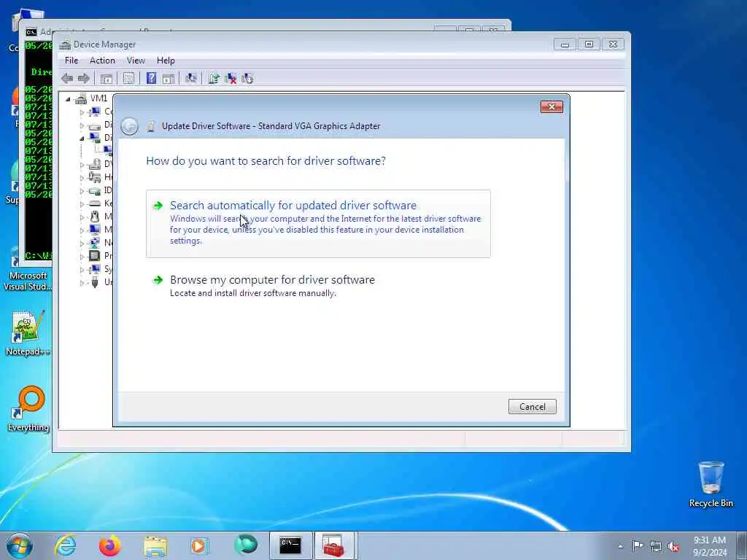Image resolution: width=747 pixels, height=560 pixels.
Task: Switch to Command Prompt via taskbar button
Action: pos(290,545)
